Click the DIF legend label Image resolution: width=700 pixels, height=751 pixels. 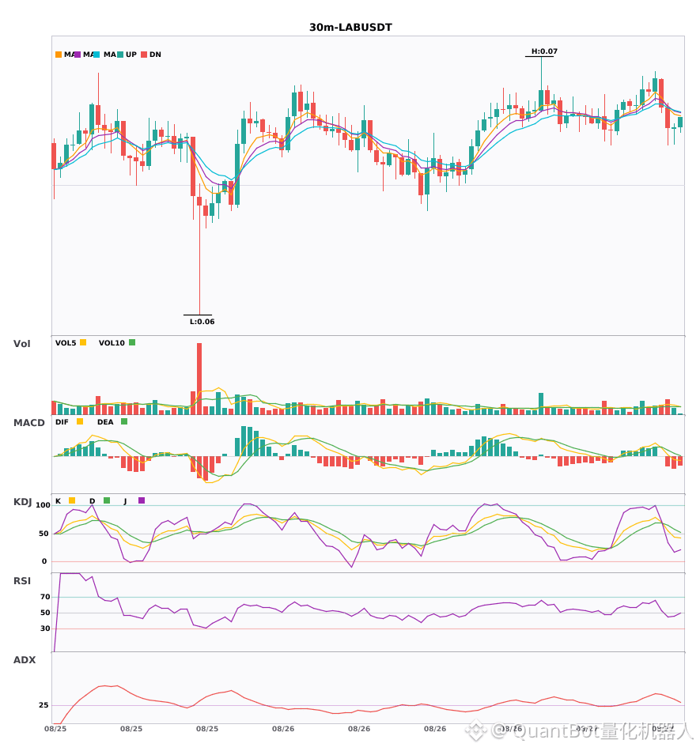pyautogui.click(x=62, y=422)
